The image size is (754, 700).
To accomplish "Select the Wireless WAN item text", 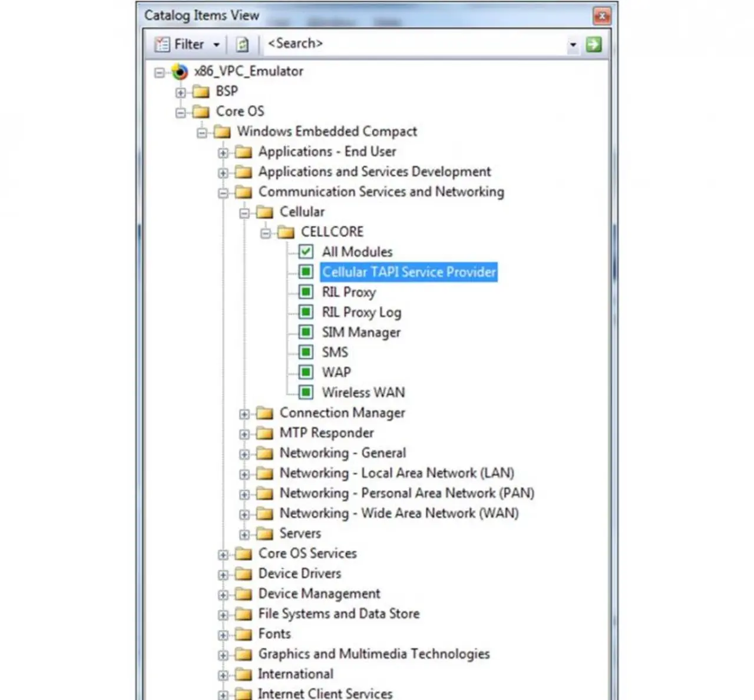I will tap(363, 393).
